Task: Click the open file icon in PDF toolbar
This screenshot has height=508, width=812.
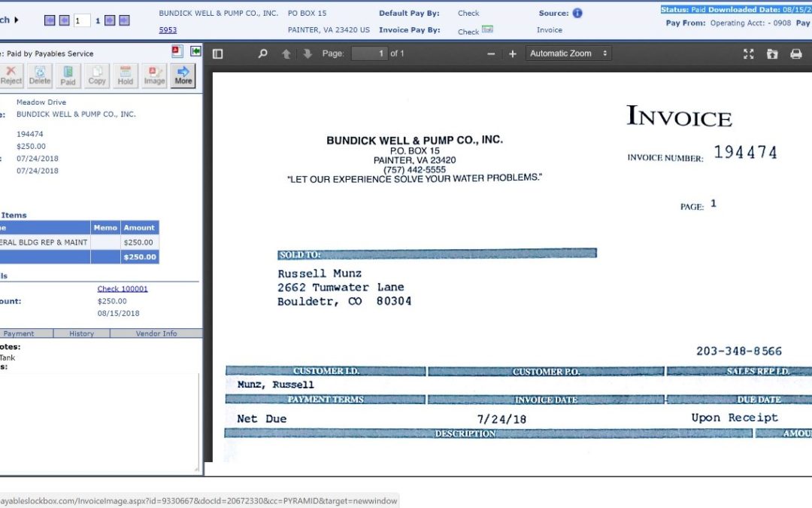Action: (x=772, y=53)
